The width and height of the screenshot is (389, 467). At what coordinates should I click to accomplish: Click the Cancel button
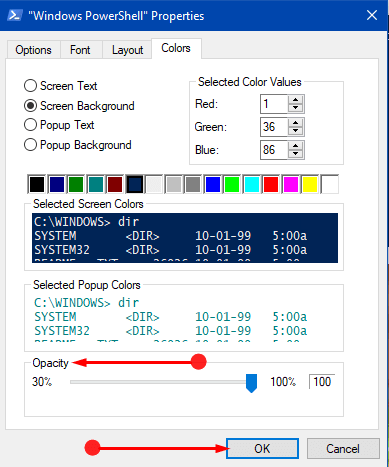[343, 448]
